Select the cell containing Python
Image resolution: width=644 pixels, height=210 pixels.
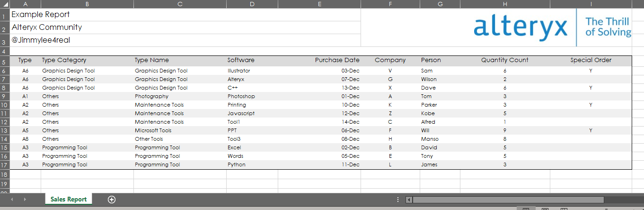pos(236,164)
